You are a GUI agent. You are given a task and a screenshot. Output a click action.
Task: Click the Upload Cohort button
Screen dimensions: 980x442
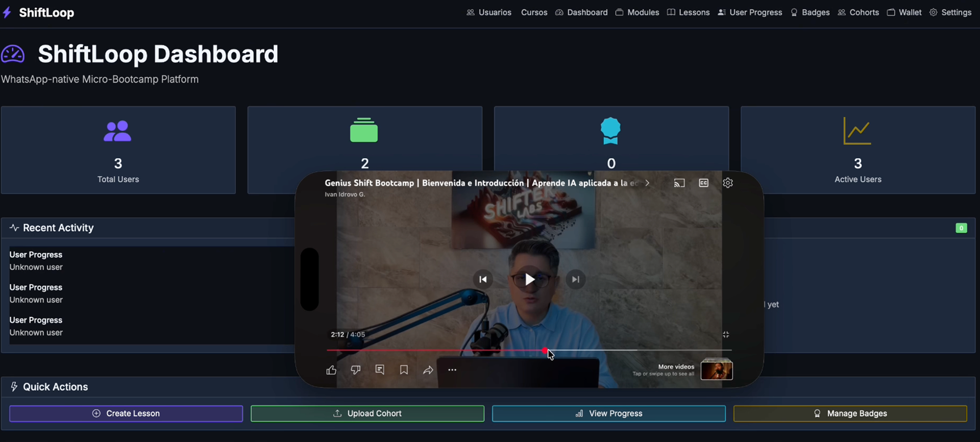pos(367,413)
